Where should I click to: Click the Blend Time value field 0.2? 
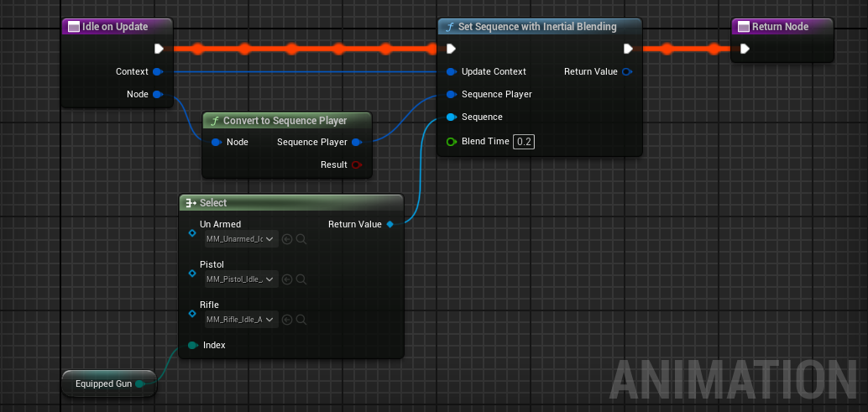coord(524,142)
